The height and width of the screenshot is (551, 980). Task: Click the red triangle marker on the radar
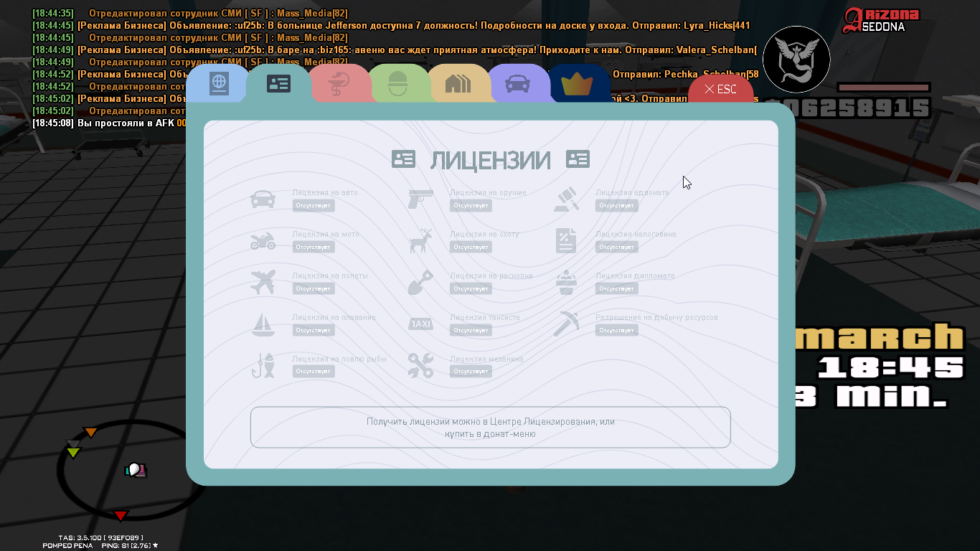pyautogui.click(x=121, y=516)
